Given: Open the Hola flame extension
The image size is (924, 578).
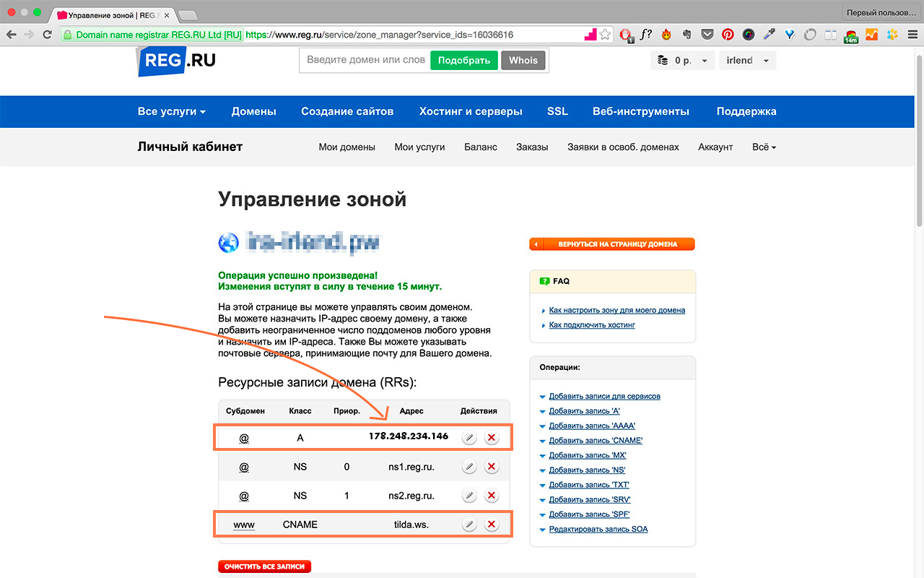Looking at the screenshot, I should pyautogui.click(x=666, y=34).
